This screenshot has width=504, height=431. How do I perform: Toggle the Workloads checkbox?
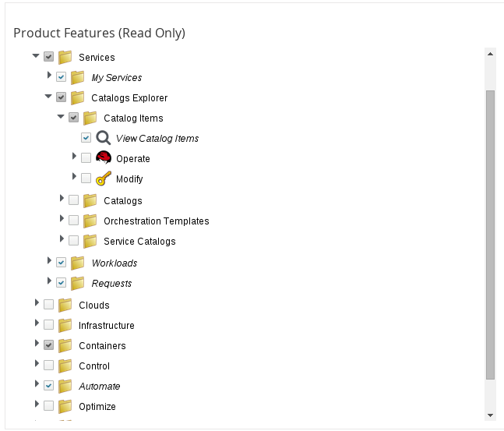click(x=61, y=263)
